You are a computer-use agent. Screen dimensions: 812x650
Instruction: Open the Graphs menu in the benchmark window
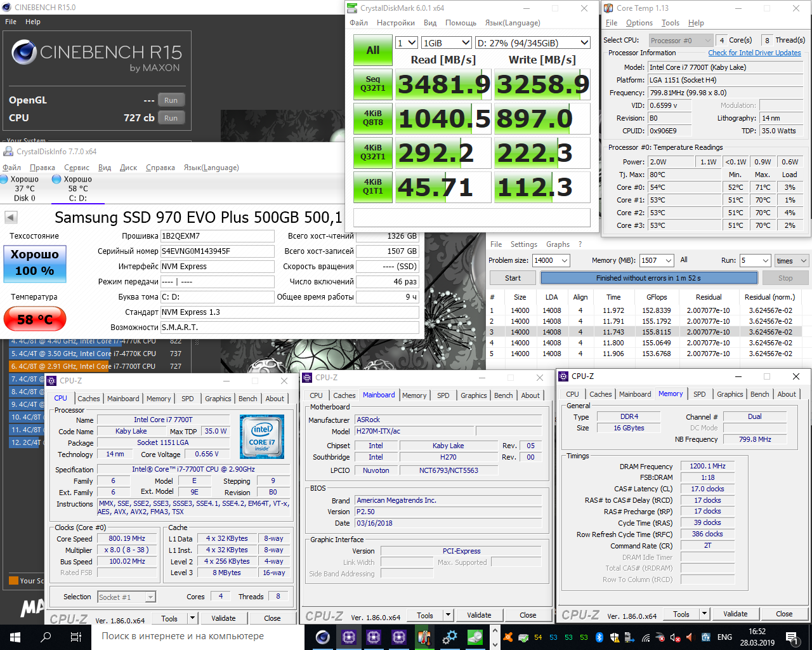pos(558,244)
